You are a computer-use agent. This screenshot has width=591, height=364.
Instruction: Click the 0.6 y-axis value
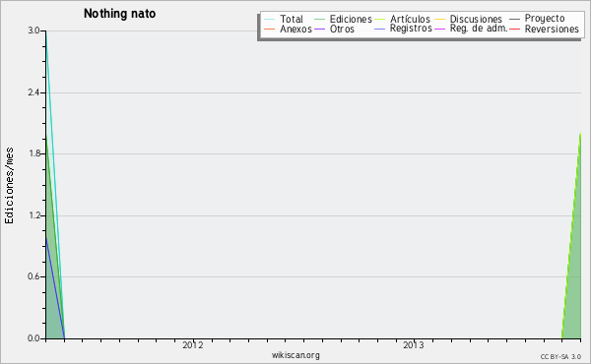pos(33,276)
